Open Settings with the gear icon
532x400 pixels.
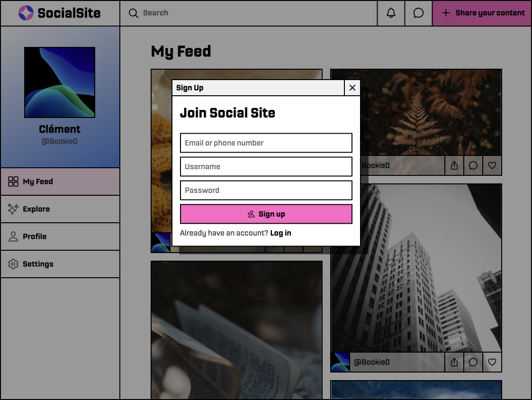point(13,264)
